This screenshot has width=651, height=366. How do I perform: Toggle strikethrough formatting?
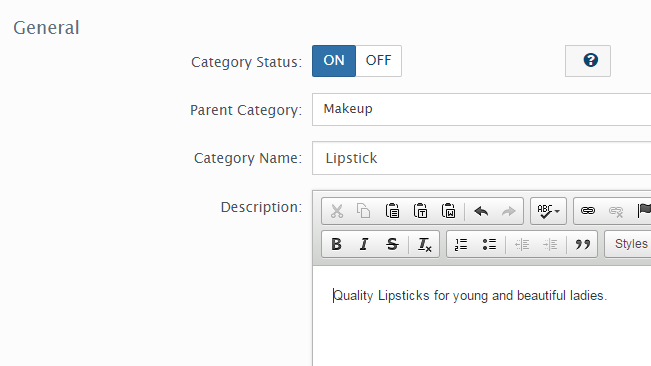tap(392, 244)
